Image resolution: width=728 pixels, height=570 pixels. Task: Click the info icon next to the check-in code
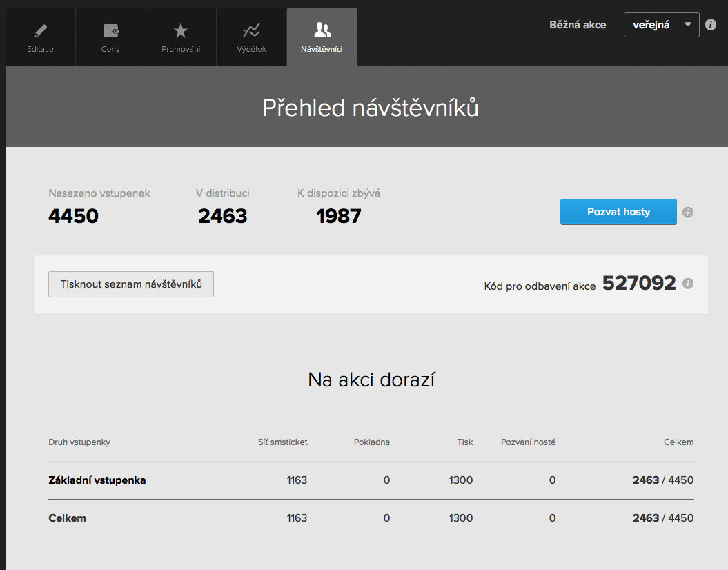[x=688, y=282]
